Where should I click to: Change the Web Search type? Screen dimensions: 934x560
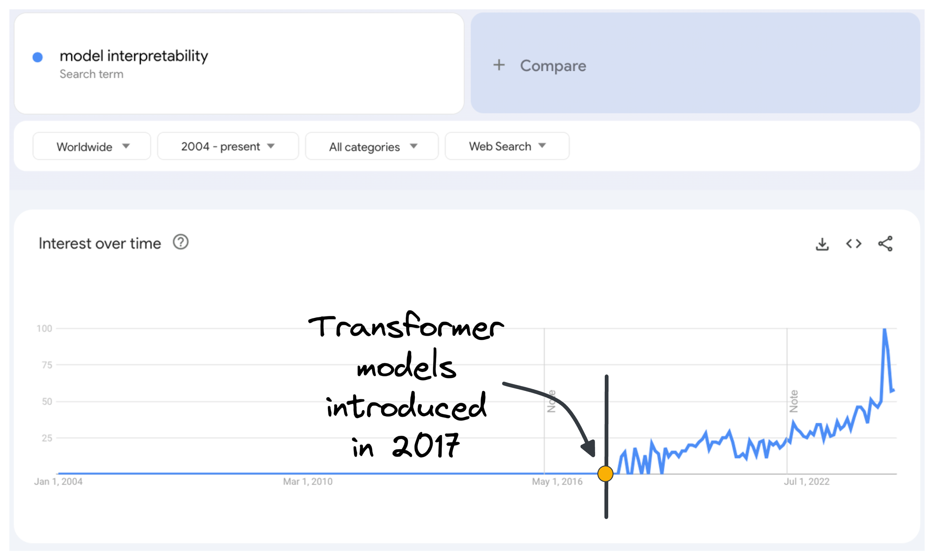pyautogui.click(x=506, y=146)
